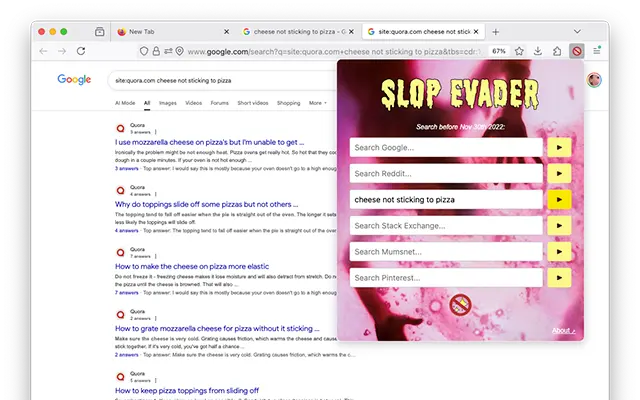
Task: Submit the Slop Evader Reddit search
Action: [x=559, y=173]
